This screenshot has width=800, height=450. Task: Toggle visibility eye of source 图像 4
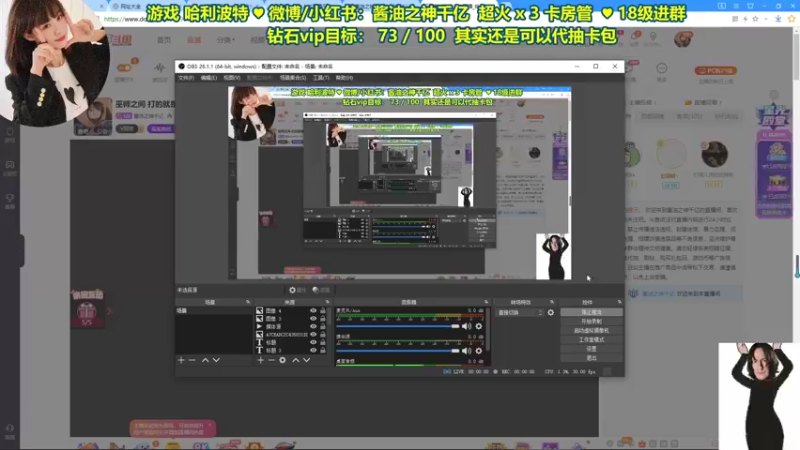(x=313, y=310)
